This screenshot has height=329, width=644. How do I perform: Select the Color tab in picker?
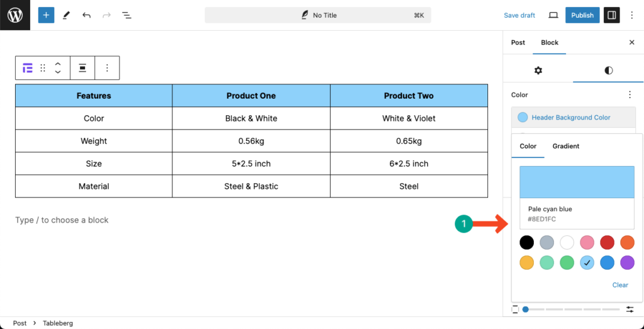[528, 146]
